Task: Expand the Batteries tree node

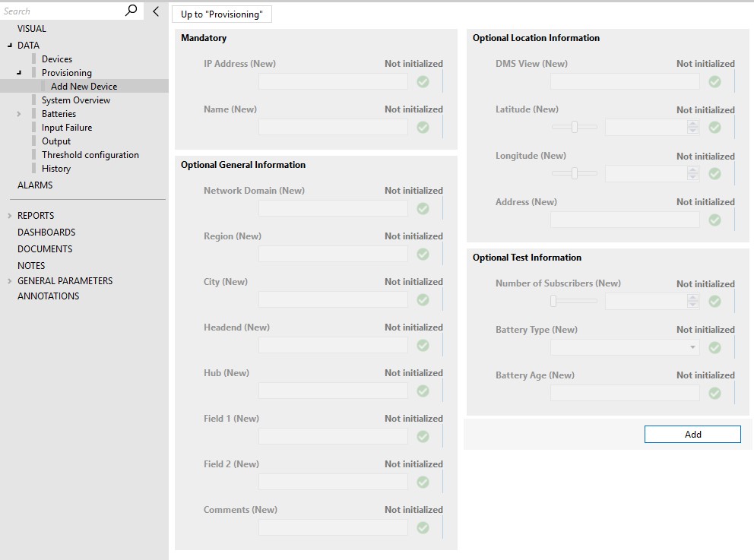Action: [19, 114]
